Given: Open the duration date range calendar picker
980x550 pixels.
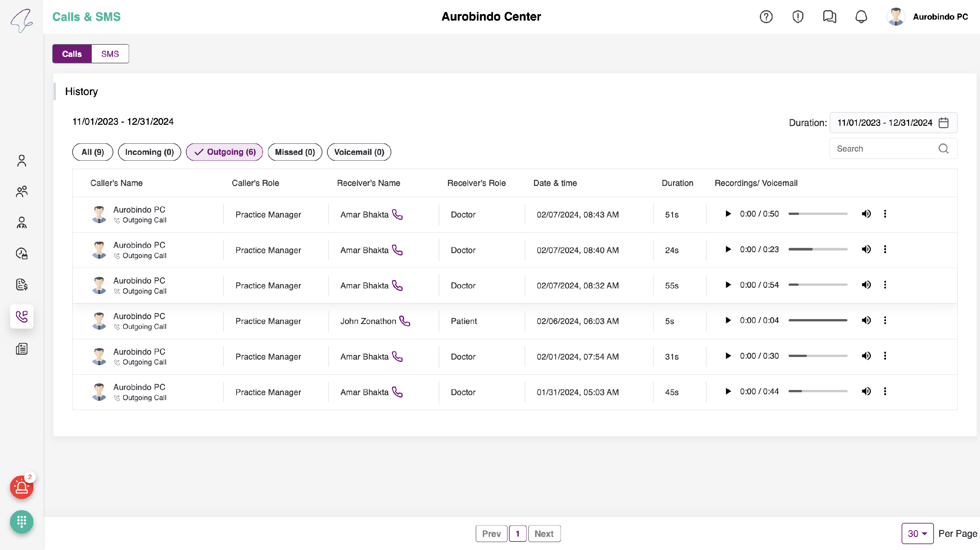Looking at the screenshot, I should click(943, 123).
